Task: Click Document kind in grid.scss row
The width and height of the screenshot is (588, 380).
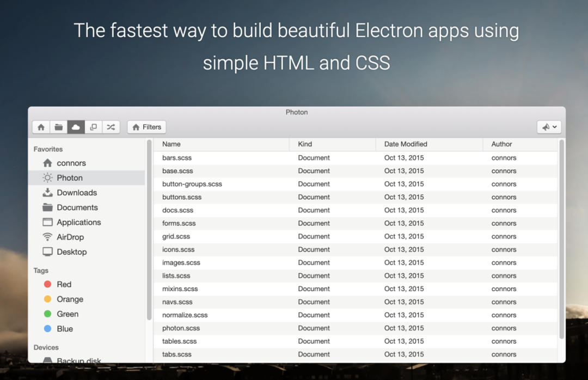Action: click(314, 237)
